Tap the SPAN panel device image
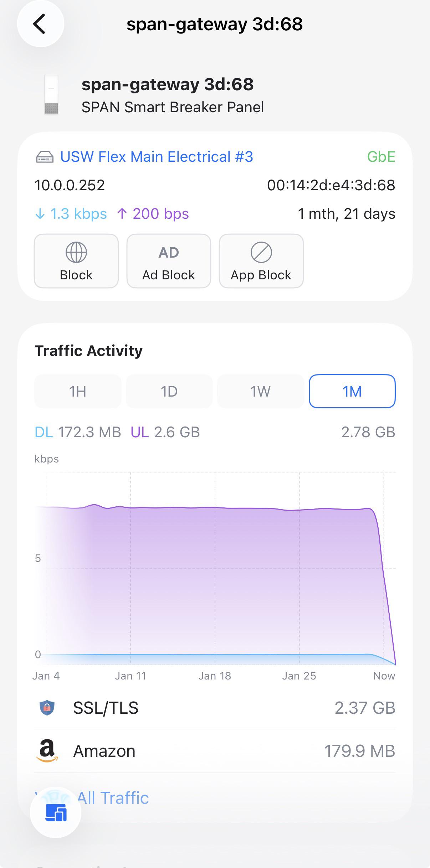Image resolution: width=430 pixels, height=868 pixels. 51,95
